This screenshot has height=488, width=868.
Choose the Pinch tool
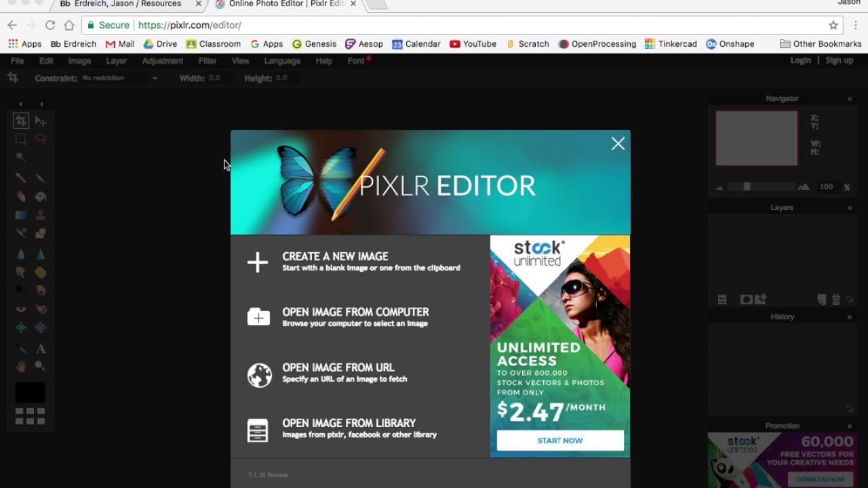coord(41,327)
